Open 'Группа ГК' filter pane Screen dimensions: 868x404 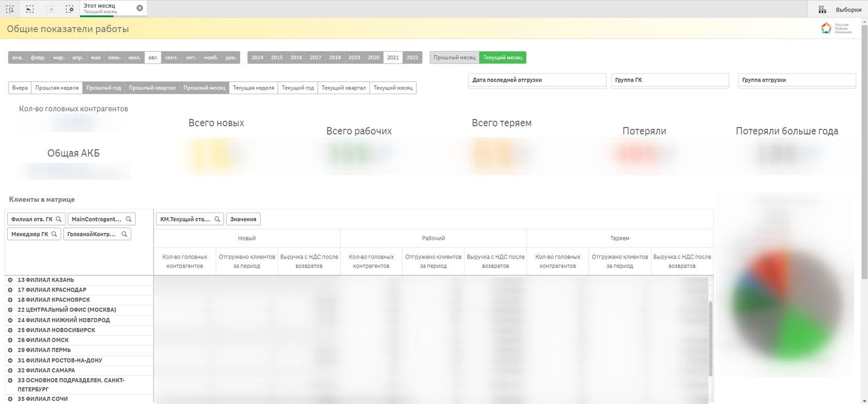[x=670, y=80]
